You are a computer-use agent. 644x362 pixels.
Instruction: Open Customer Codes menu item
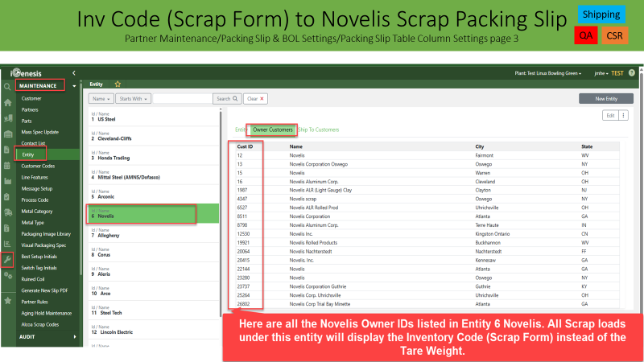[x=38, y=167]
